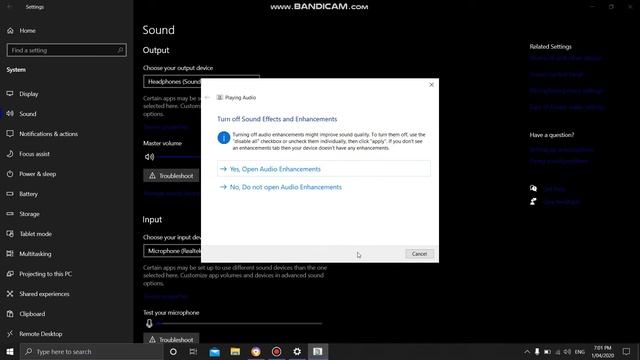
Task: Open Bandicam recorder on the taskbar
Action: [276, 351]
